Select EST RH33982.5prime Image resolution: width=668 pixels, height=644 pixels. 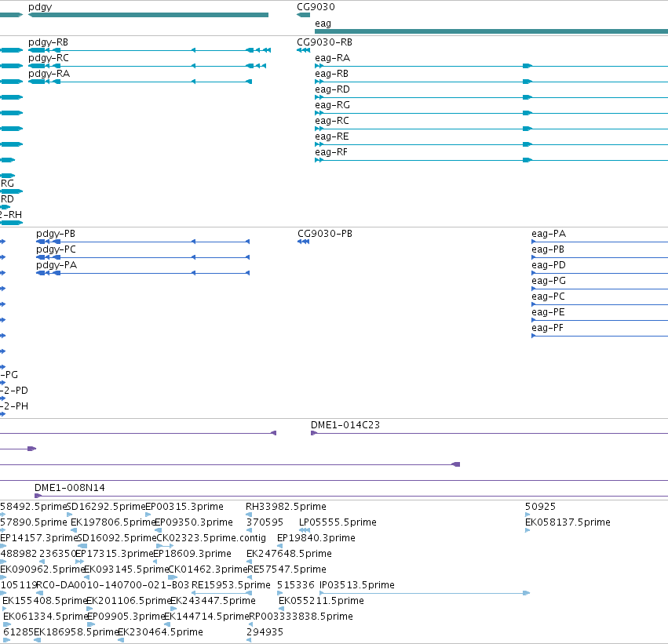[286, 507]
